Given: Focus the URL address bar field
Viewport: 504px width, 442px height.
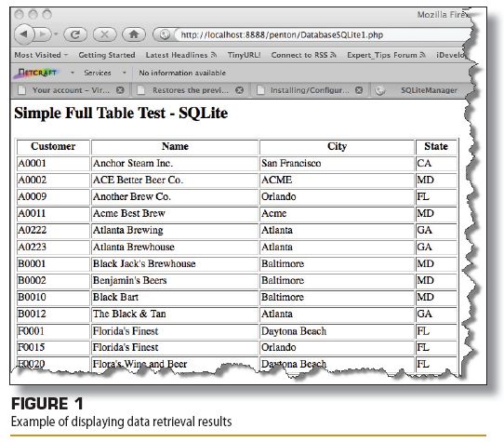Looking at the screenshot, I should click(323, 34).
